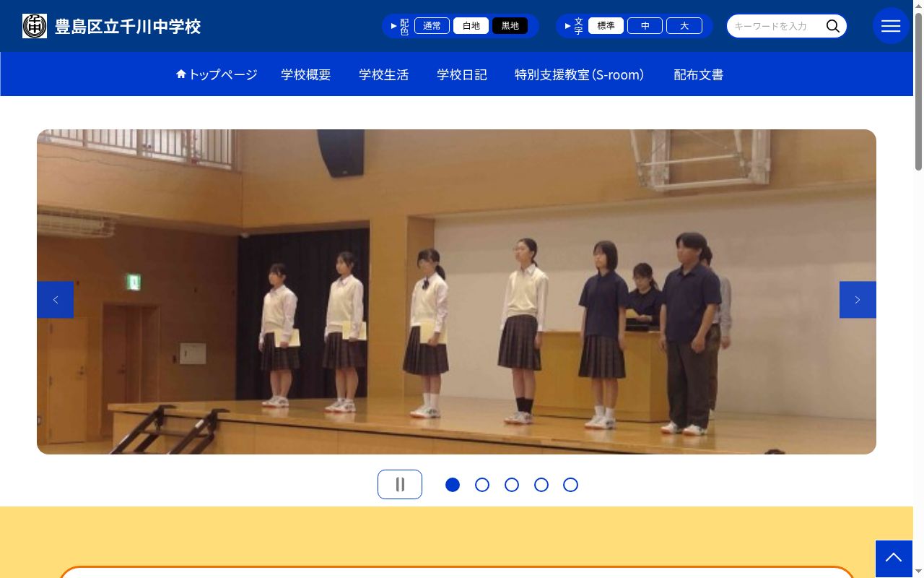Set text size to 大

[684, 26]
